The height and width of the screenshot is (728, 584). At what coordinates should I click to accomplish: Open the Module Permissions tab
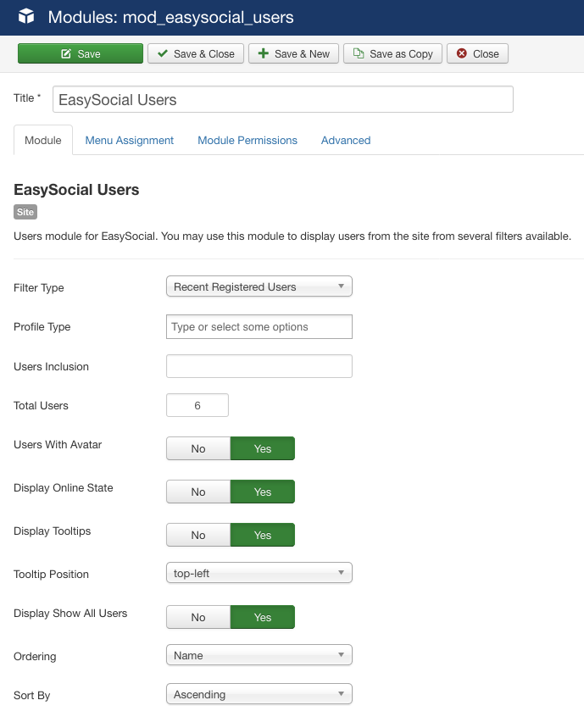[x=248, y=140]
